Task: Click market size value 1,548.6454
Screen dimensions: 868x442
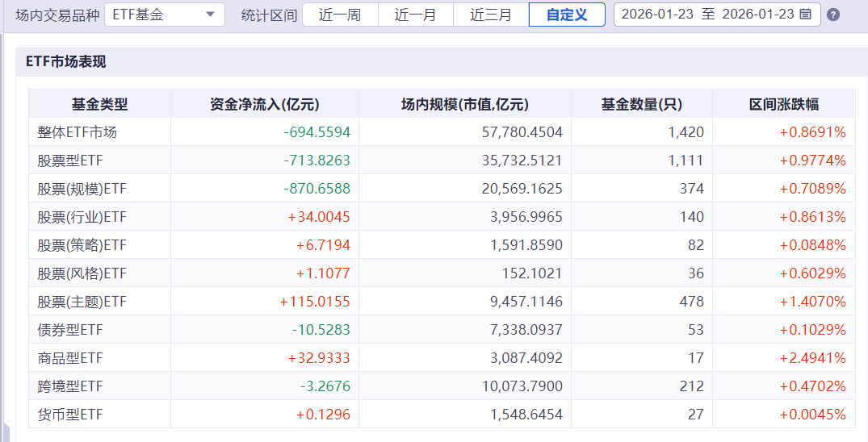Action: pos(526,415)
